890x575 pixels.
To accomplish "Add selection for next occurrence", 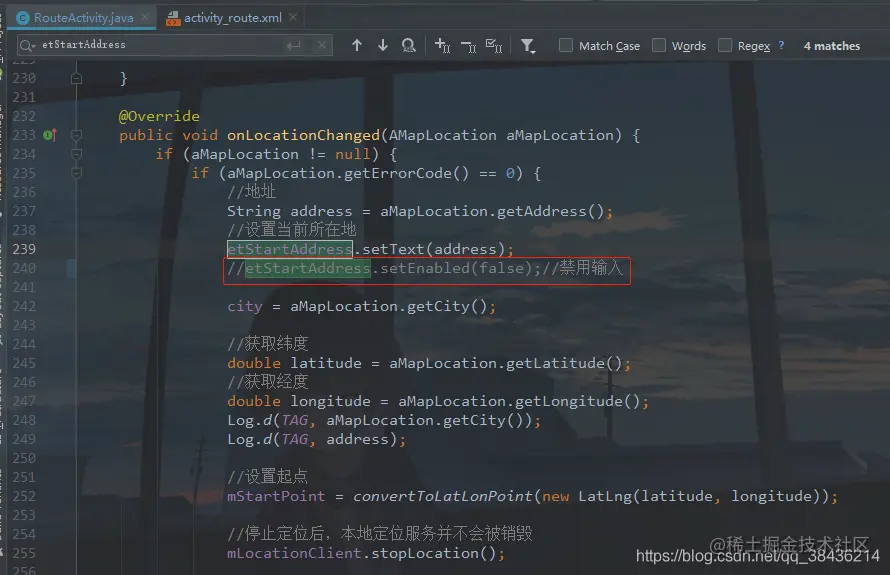I will [442, 45].
